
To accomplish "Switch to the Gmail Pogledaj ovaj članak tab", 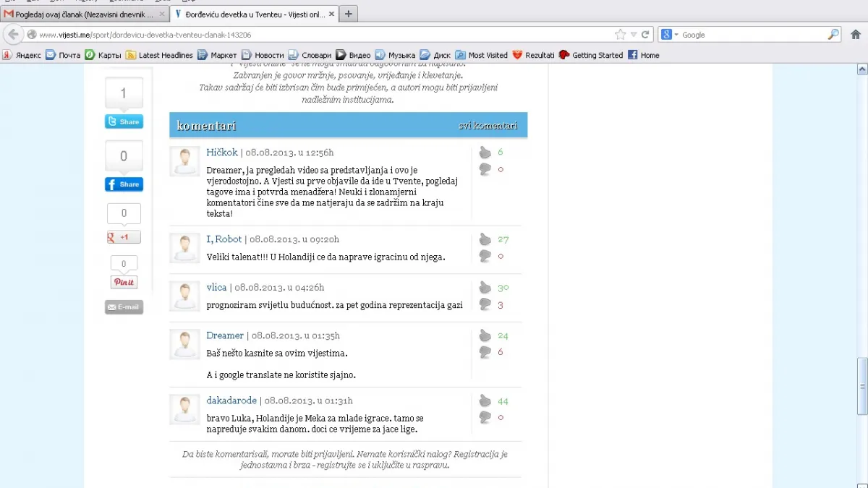I will (x=85, y=14).
